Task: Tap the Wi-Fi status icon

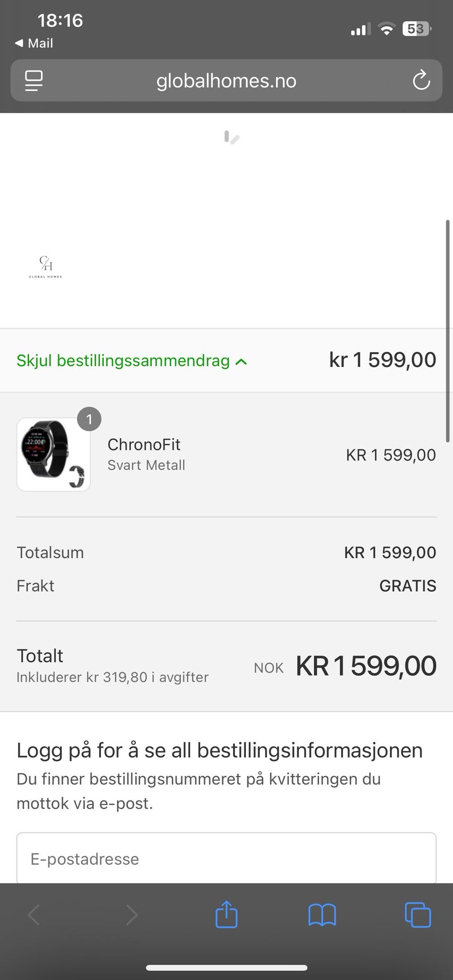Action: (x=387, y=29)
